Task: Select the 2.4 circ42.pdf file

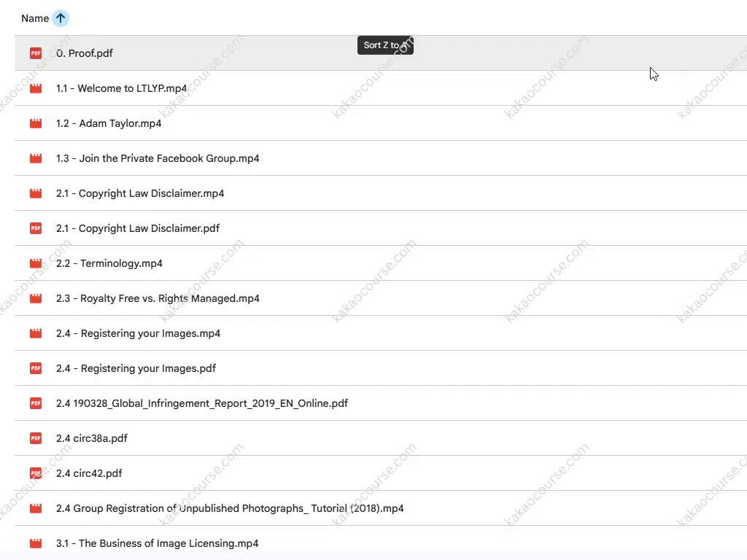Action: 89,473
